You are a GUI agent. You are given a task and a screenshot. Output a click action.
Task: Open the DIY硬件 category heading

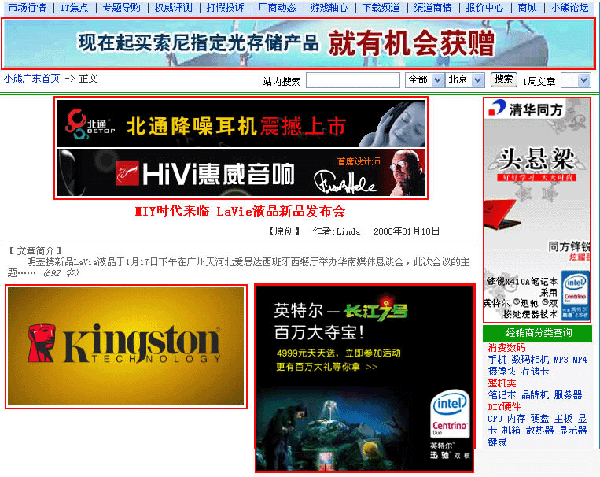504,406
